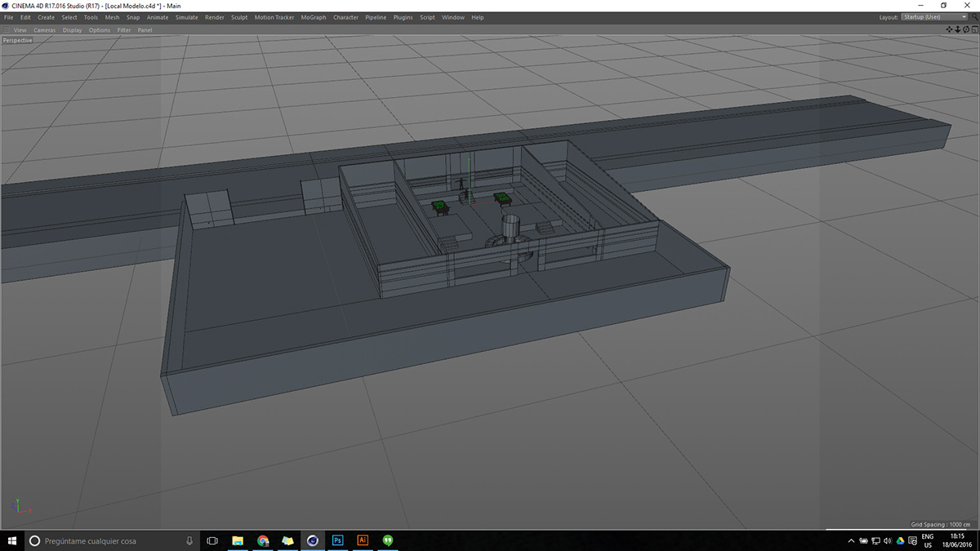Switch to Photoshop in the taskbar
This screenshot has width=980, height=551.
tap(337, 540)
